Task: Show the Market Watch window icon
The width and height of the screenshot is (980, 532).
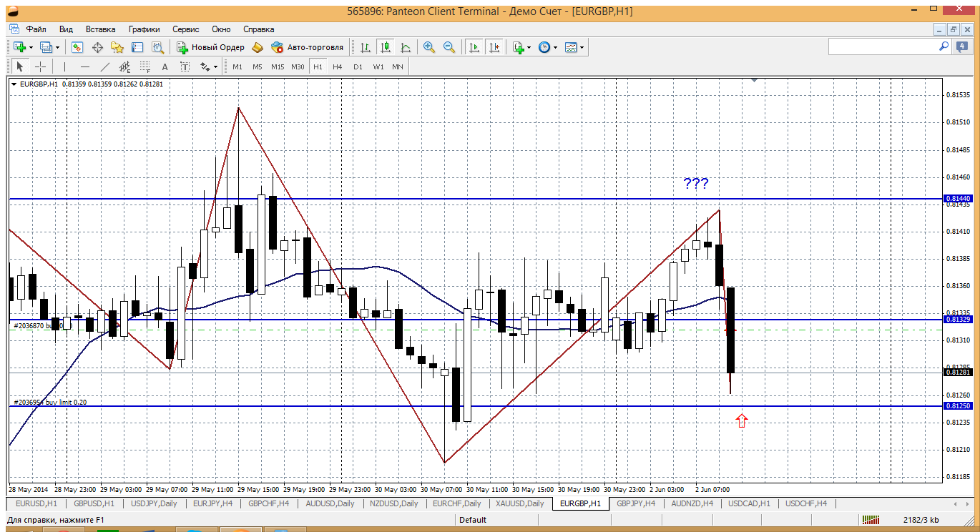Action: (77, 47)
